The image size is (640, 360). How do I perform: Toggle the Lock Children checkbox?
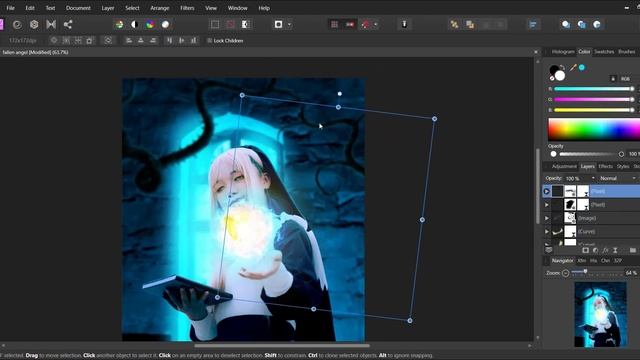pyautogui.click(x=210, y=40)
